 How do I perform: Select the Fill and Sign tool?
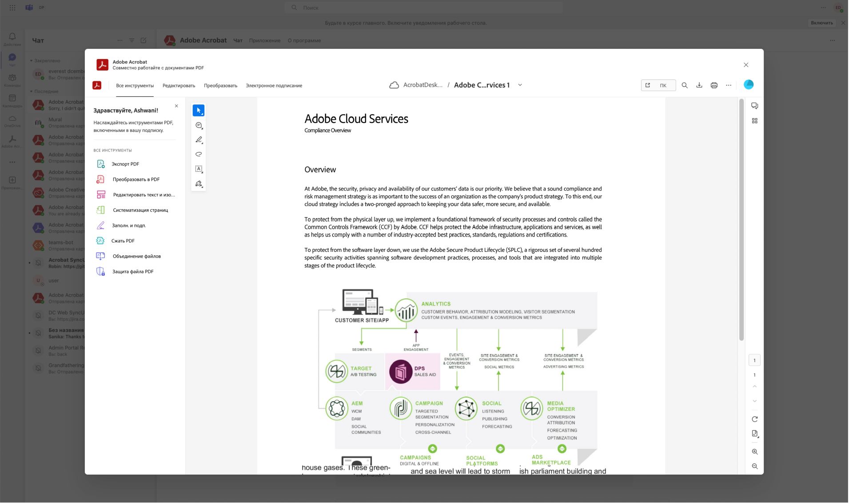(128, 225)
